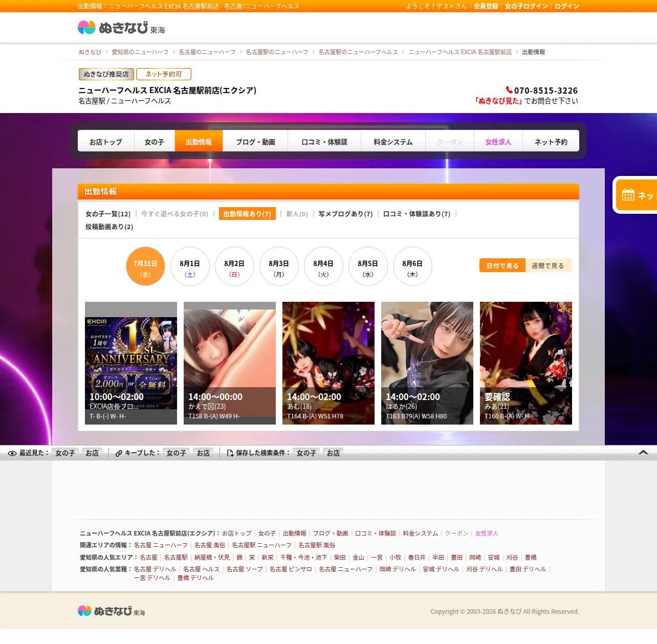Open the お店トップ tab
Image resolution: width=657 pixels, height=644 pixels.
tap(106, 141)
